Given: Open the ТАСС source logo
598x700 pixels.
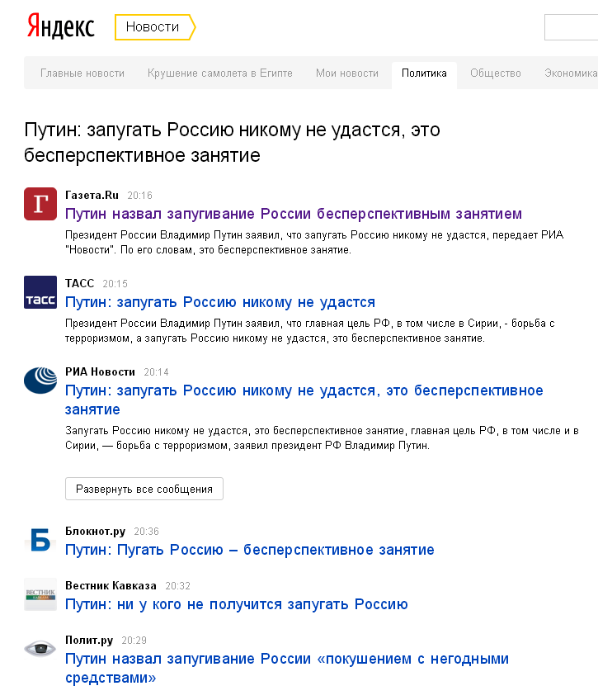Looking at the screenshot, I should pyautogui.click(x=40, y=292).
